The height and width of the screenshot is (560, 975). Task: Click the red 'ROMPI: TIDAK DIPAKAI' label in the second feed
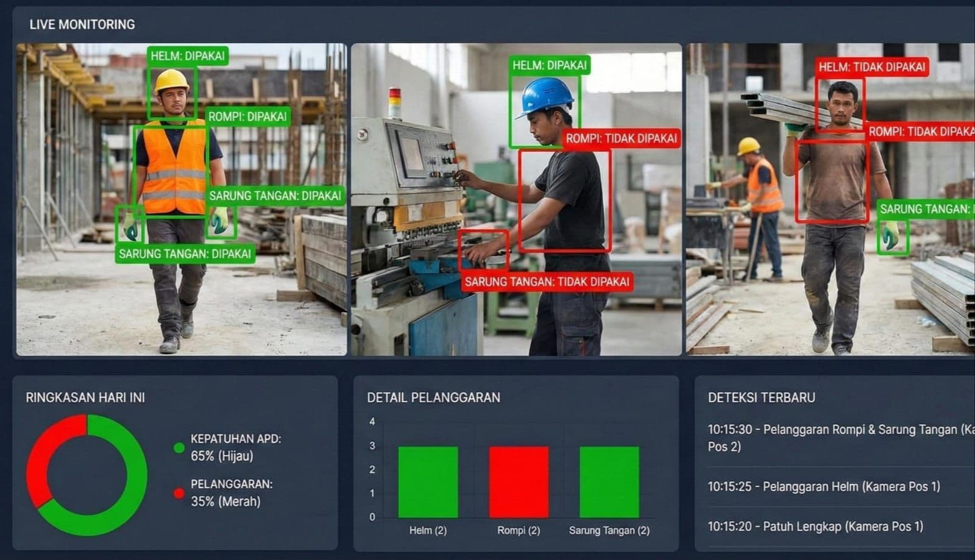pyautogui.click(x=622, y=138)
